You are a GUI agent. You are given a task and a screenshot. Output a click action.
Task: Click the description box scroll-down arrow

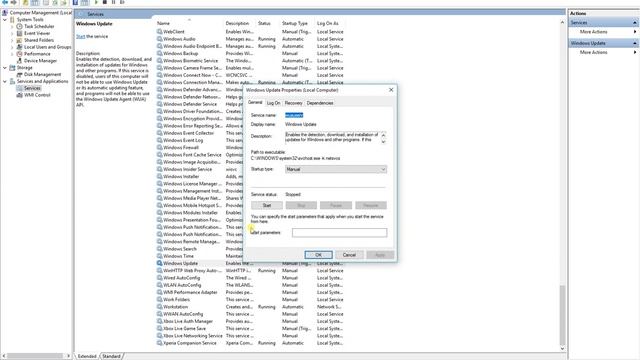tap(383, 141)
